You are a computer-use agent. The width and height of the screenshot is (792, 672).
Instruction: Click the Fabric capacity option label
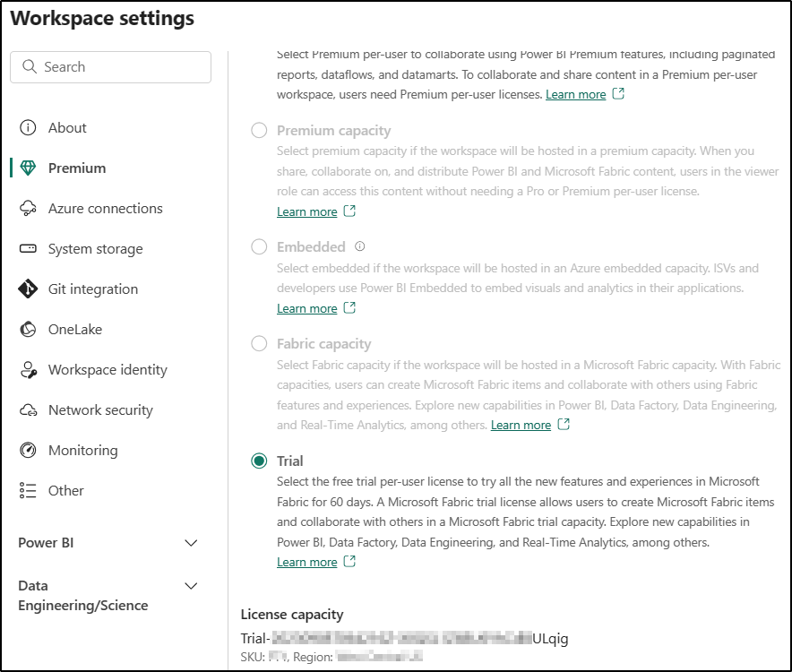pyautogui.click(x=323, y=343)
